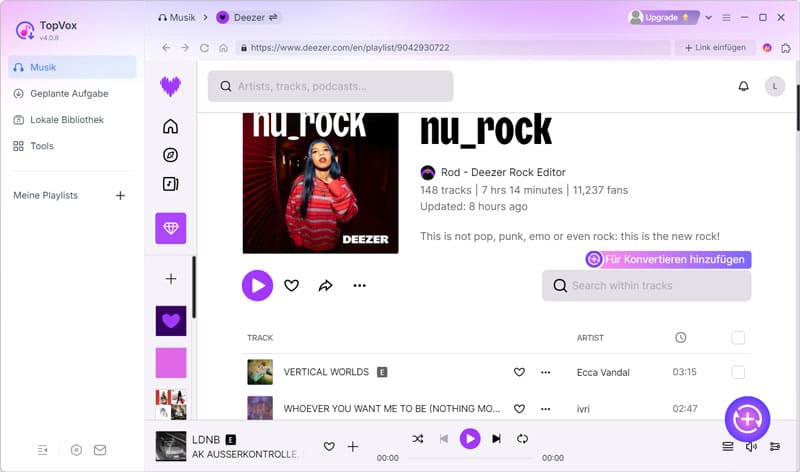Go to the browser home icon

click(223, 47)
